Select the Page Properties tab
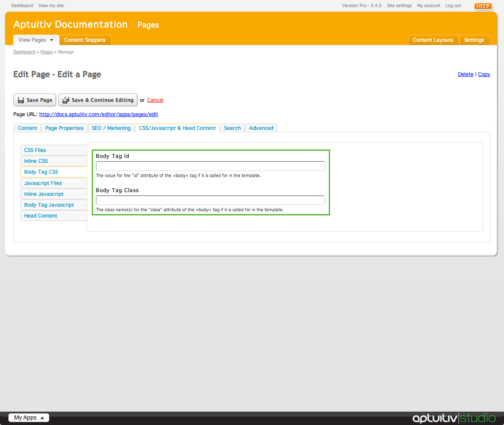This screenshot has height=425, width=504. click(x=64, y=128)
